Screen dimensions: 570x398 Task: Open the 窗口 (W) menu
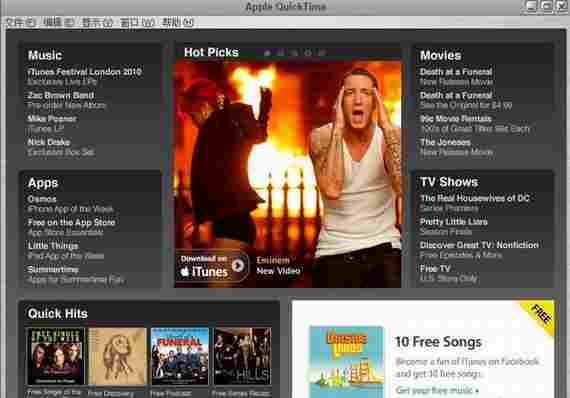pyautogui.click(x=137, y=23)
